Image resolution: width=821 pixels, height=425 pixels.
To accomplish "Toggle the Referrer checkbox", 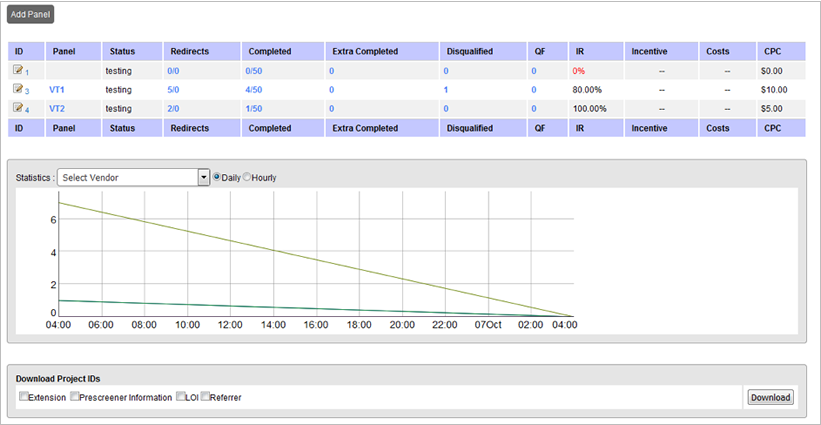I will click(206, 397).
